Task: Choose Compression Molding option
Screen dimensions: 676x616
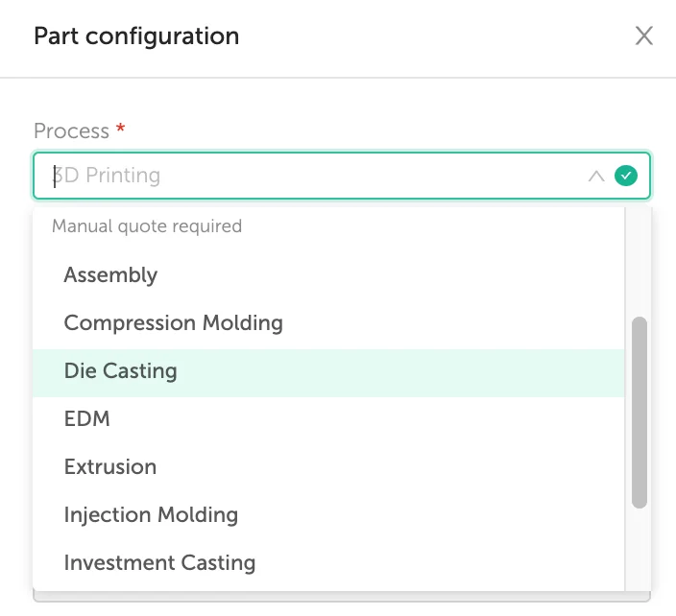Action: point(328,322)
